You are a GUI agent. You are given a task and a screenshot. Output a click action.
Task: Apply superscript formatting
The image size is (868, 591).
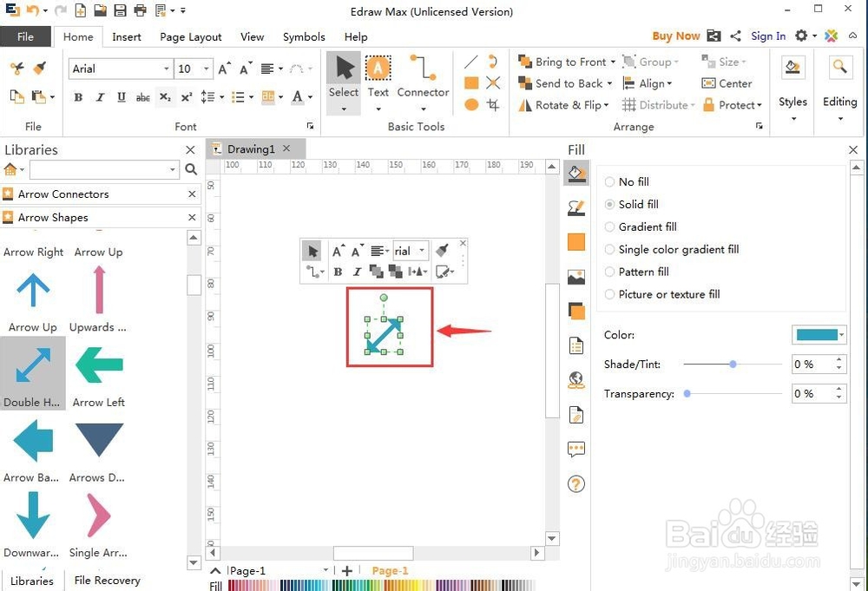pos(187,97)
